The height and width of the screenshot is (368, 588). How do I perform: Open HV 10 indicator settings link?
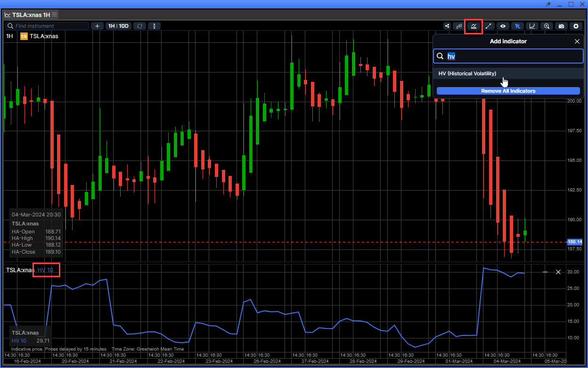pos(45,270)
